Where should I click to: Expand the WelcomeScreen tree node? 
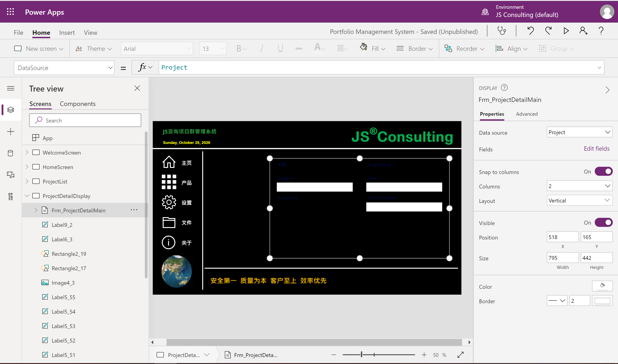point(27,152)
